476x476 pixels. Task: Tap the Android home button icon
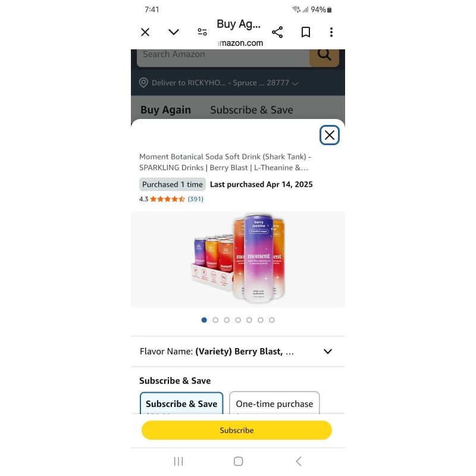239,461
